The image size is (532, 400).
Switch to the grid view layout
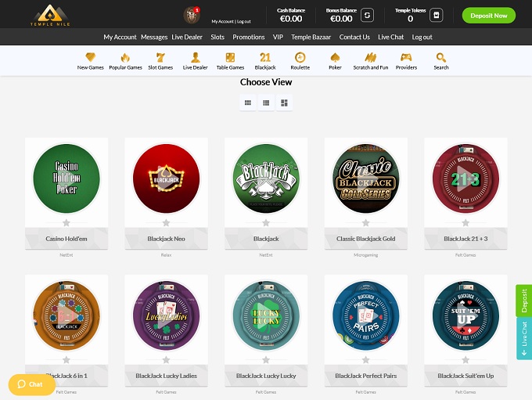pos(248,103)
